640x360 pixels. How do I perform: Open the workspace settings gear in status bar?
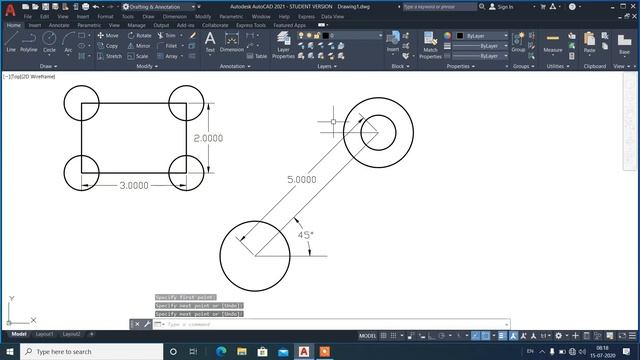558,336
